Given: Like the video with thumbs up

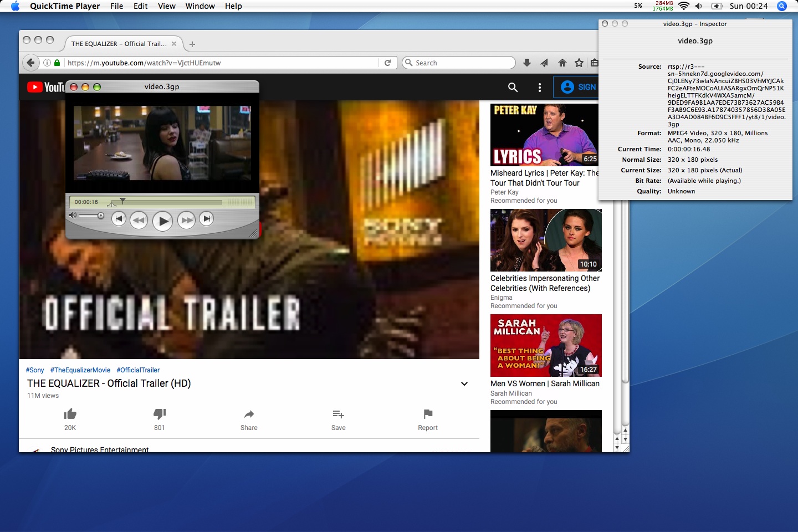Looking at the screenshot, I should coord(70,414).
